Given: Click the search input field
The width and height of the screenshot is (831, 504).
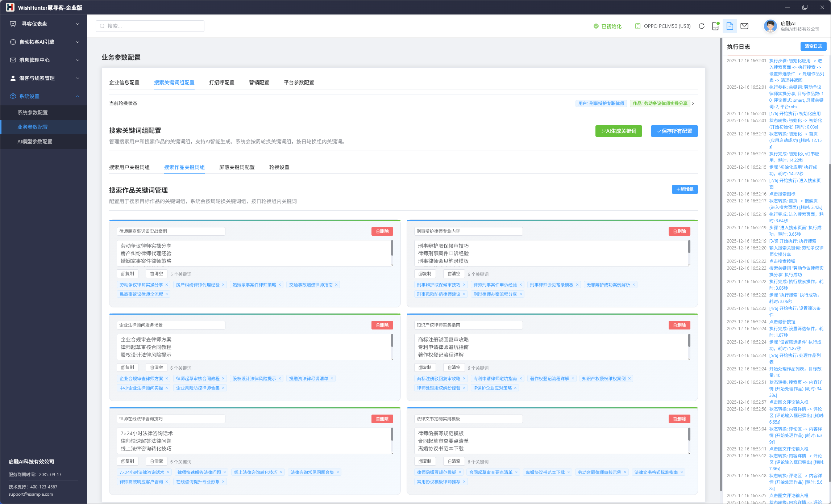Looking at the screenshot, I should point(150,26).
